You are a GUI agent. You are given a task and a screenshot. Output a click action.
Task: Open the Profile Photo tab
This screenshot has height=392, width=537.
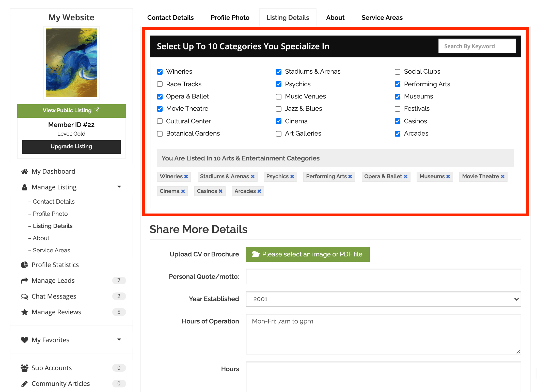coord(230,18)
